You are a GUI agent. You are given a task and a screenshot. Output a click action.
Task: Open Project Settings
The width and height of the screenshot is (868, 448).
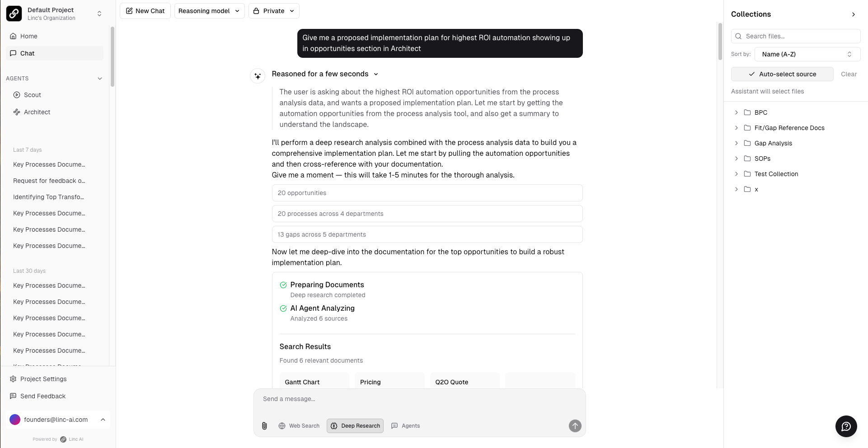pos(43,379)
